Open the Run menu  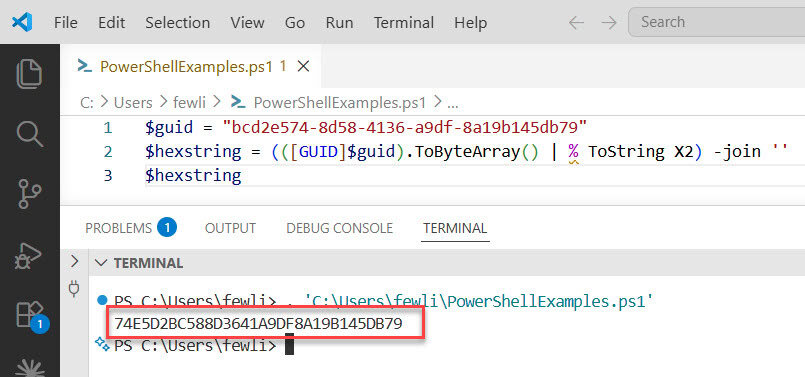point(339,23)
